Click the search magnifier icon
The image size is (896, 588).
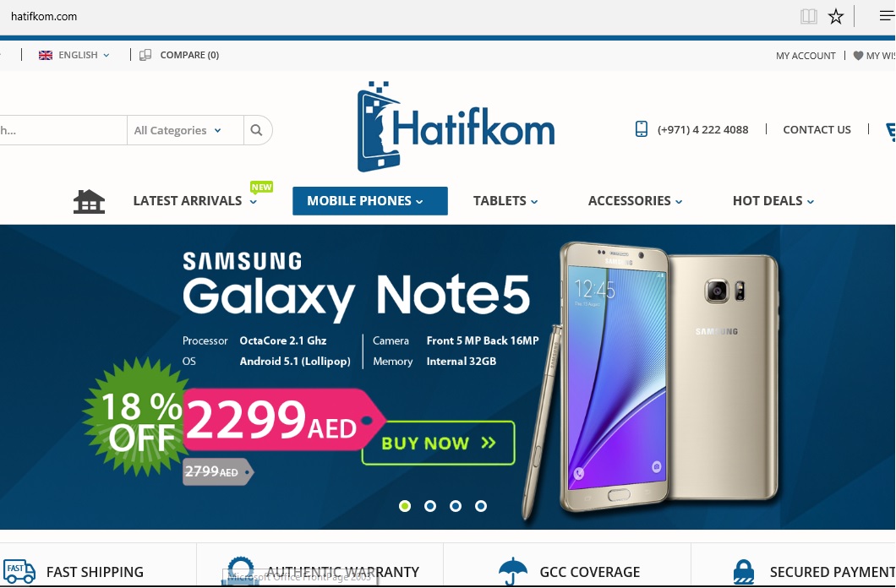(x=257, y=130)
